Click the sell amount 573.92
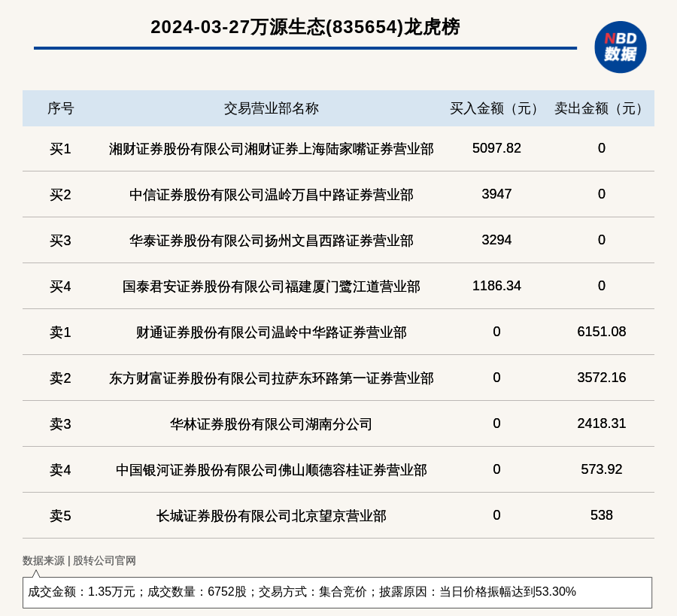 click(x=602, y=469)
